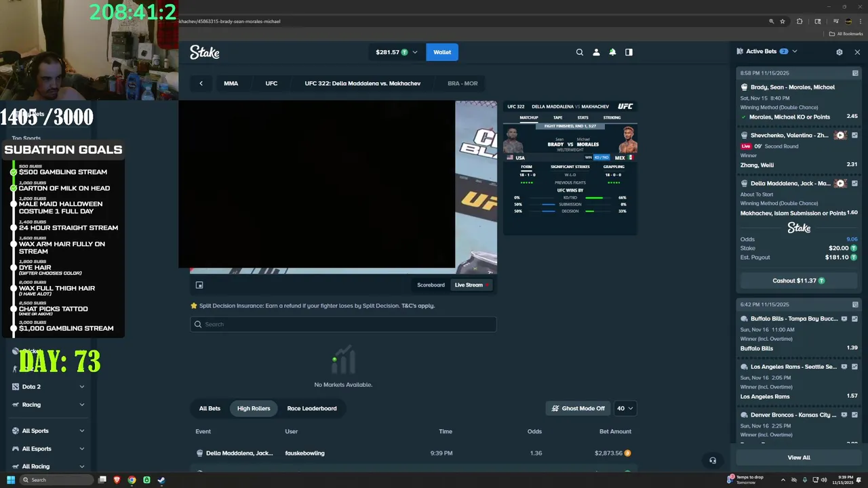868x488 pixels.
Task: Click the Stake logo
Action: pos(205,52)
